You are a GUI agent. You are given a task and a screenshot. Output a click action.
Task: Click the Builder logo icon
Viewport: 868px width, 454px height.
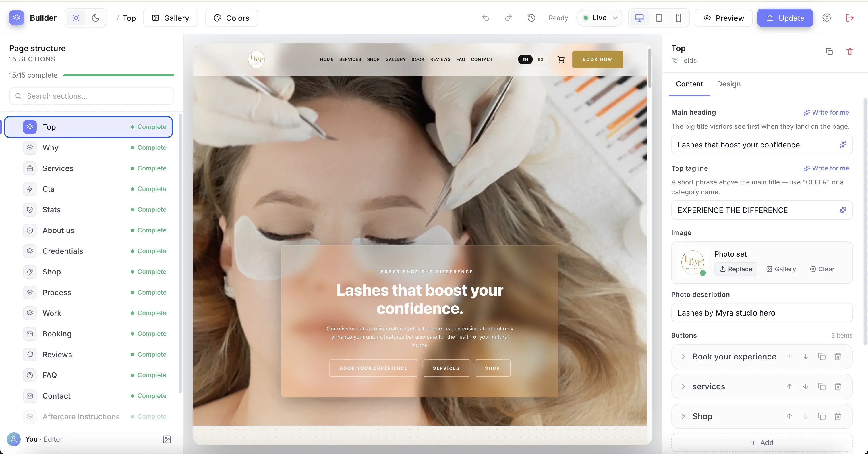(17, 18)
